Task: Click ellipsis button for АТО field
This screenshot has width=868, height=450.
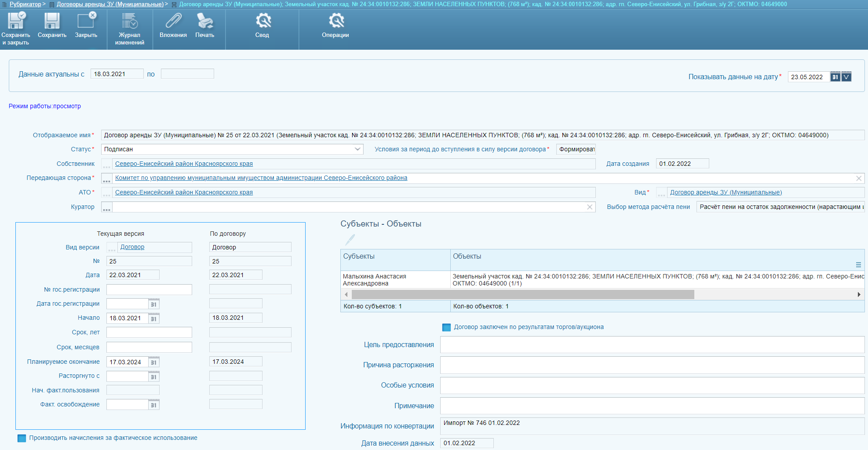Action: point(106,193)
